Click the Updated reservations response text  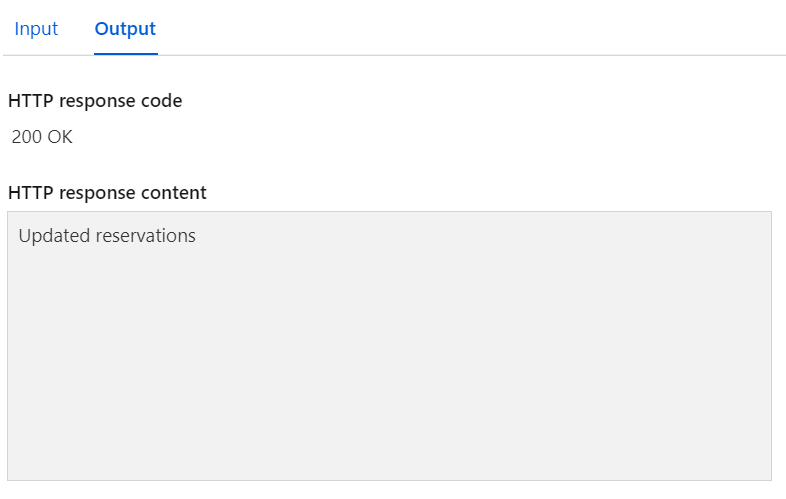pyautogui.click(x=107, y=237)
